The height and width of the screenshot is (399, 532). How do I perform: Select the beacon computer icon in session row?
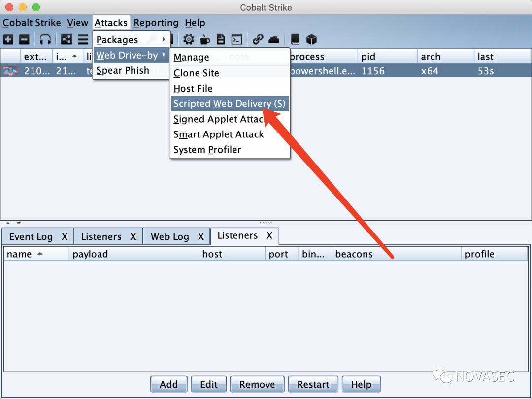click(x=10, y=71)
